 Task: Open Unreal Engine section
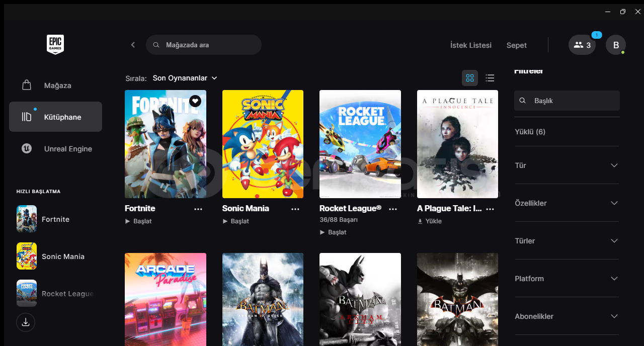click(55, 149)
